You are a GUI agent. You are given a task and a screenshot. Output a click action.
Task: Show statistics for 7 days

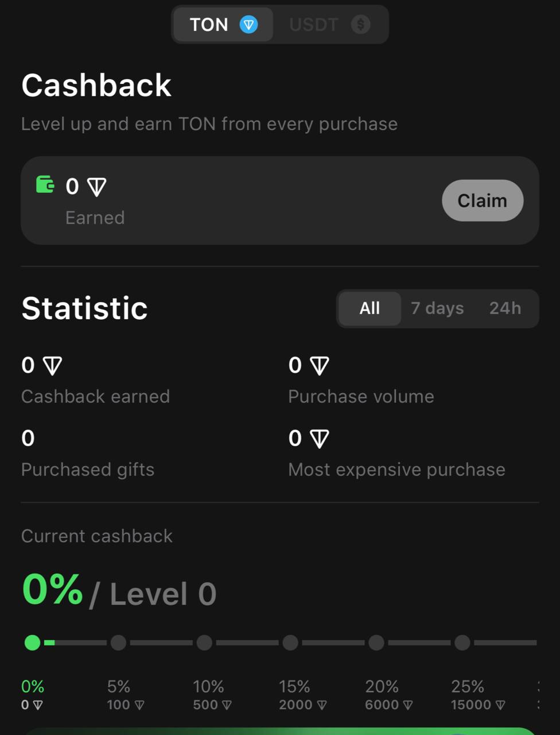tap(437, 308)
